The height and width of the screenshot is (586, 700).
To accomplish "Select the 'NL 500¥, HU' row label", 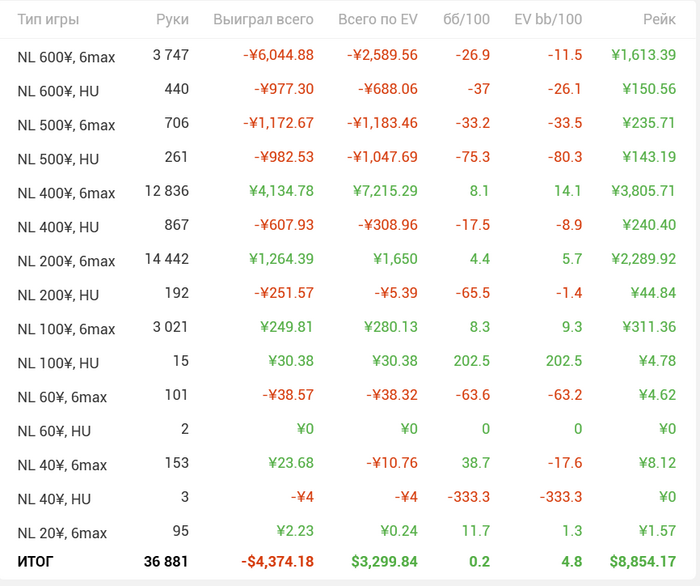I will tap(58, 159).
